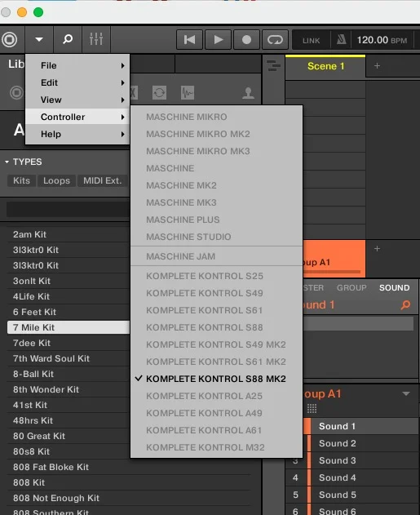Image resolution: width=420 pixels, height=515 pixels.
Task: Select KOMPLETE KONTROL A25
Action: pos(217,396)
